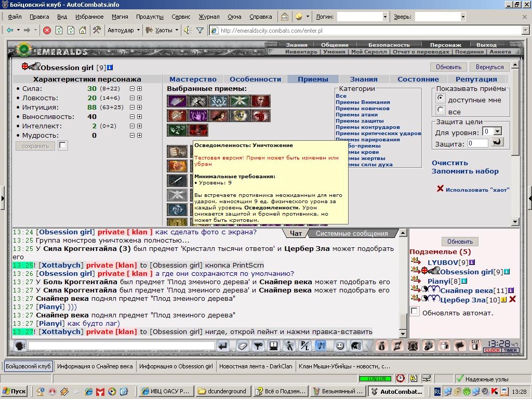The image size is (532, 399).
Task: Click the Вернуться button
Action: point(489,67)
